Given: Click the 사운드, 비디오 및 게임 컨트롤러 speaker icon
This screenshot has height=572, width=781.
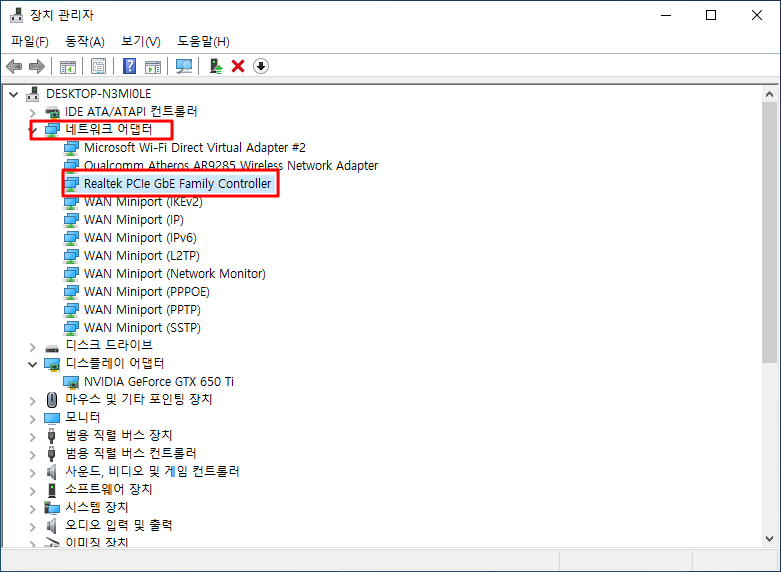Looking at the screenshot, I should 52,471.
